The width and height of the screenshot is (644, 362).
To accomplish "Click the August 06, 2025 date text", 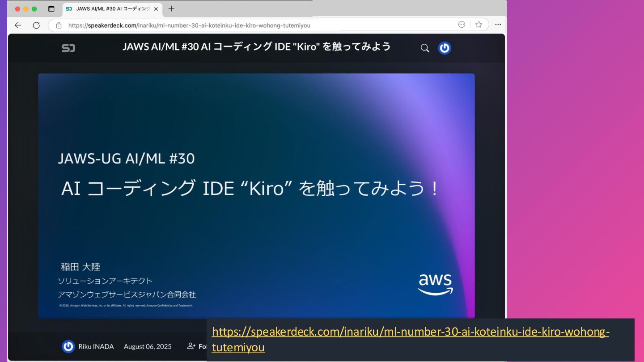I will click(148, 346).
